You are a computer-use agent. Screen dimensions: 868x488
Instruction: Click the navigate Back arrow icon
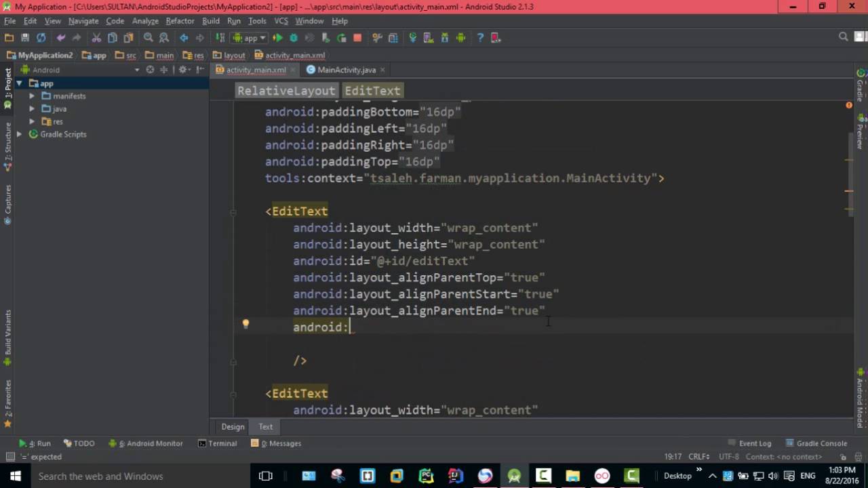[x=184, y=38]
